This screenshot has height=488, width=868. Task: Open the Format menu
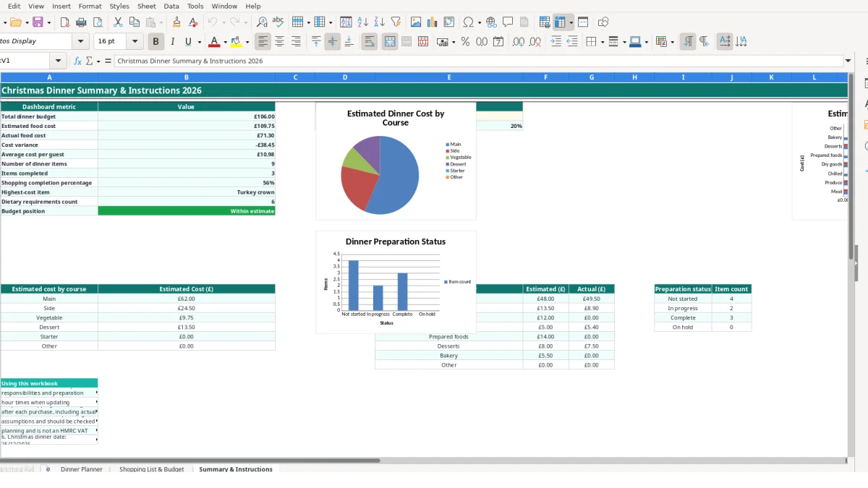point(90,6)
